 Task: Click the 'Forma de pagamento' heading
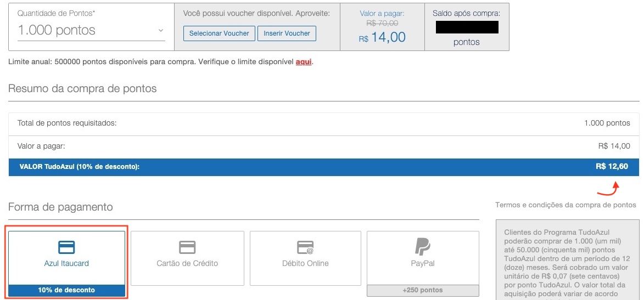point(60,207)
